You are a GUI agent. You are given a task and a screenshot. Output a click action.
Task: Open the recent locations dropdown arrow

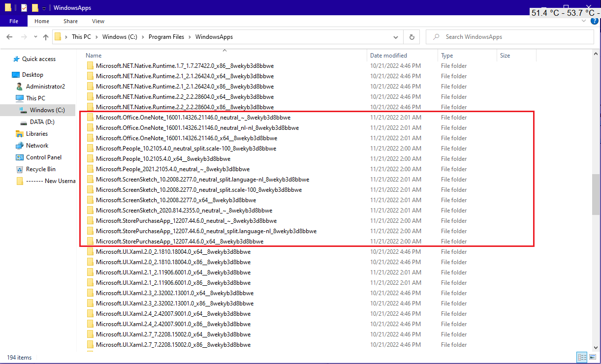[x=35, y=37]
